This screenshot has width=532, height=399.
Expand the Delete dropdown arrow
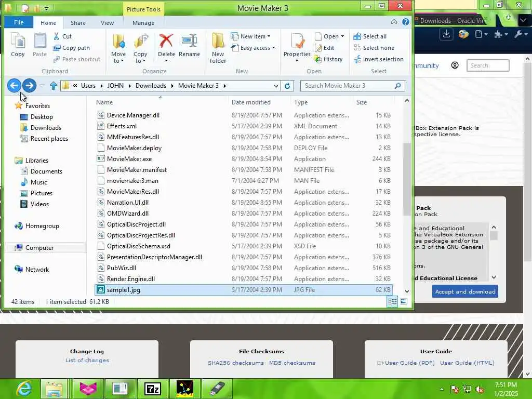coord(166,61)
